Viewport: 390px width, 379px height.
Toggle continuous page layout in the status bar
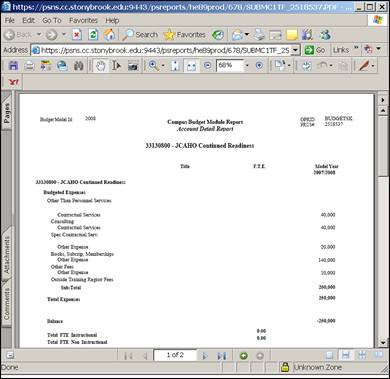coord(346,355)
